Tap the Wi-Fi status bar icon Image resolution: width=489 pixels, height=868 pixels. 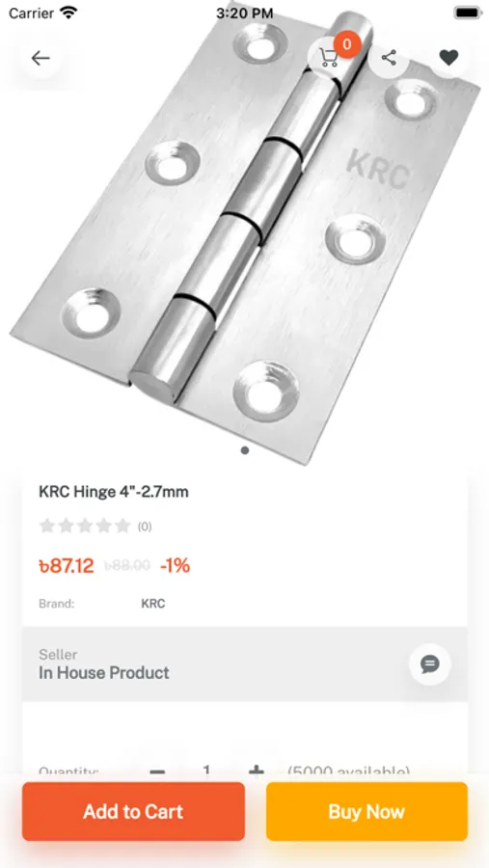(x=69, y=13)
